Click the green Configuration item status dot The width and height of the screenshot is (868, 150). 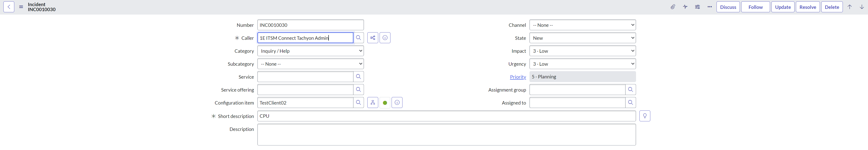click(385, 103)
